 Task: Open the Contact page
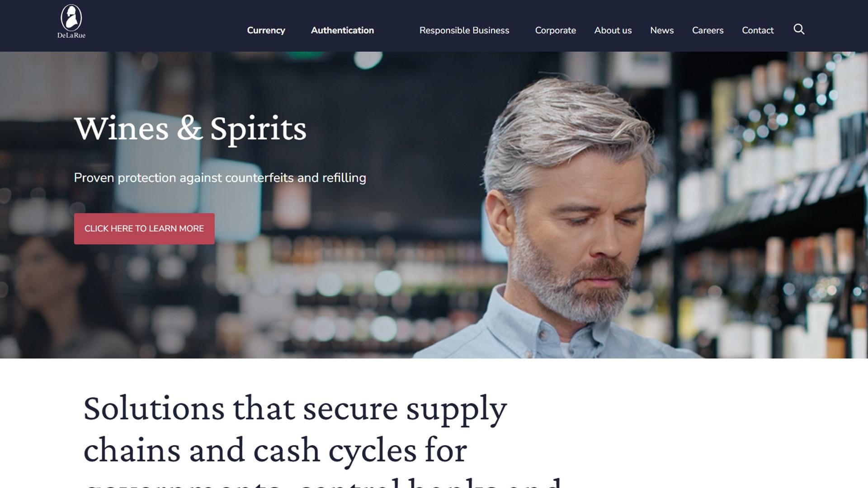[758, 30]
